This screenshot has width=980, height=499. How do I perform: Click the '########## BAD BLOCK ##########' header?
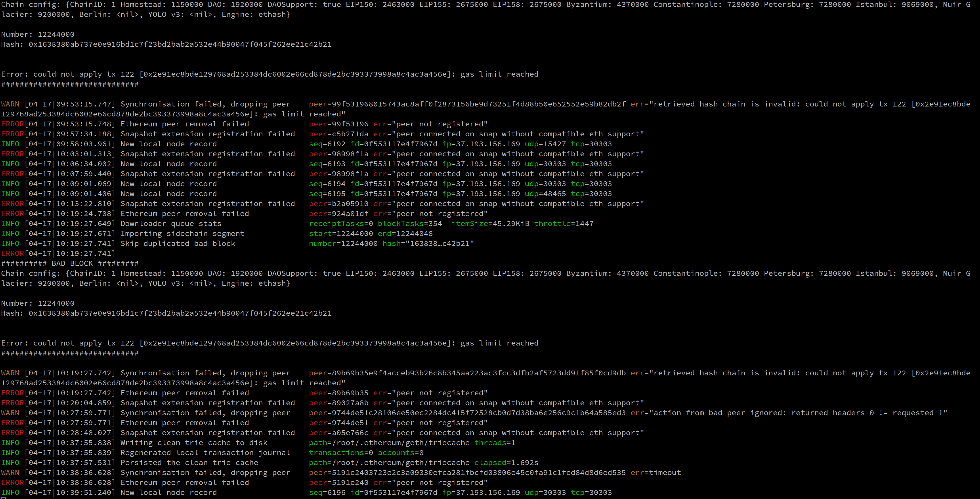(70, 263)
